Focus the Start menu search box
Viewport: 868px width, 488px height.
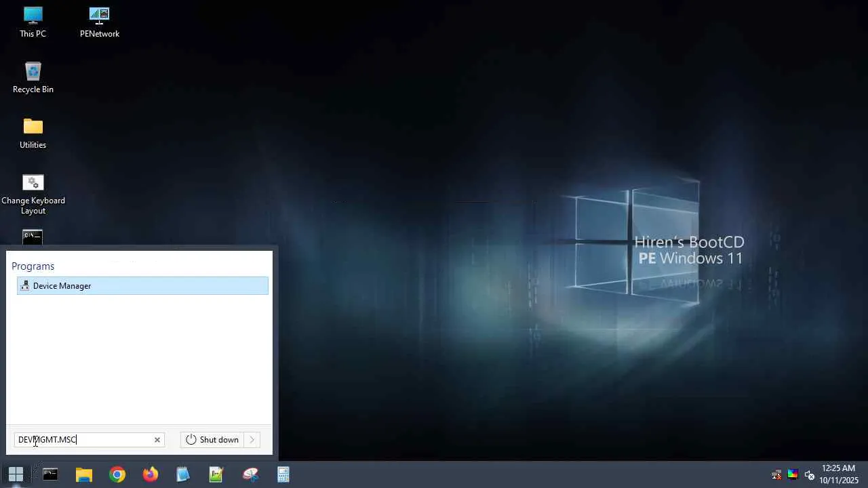[90, 440]
